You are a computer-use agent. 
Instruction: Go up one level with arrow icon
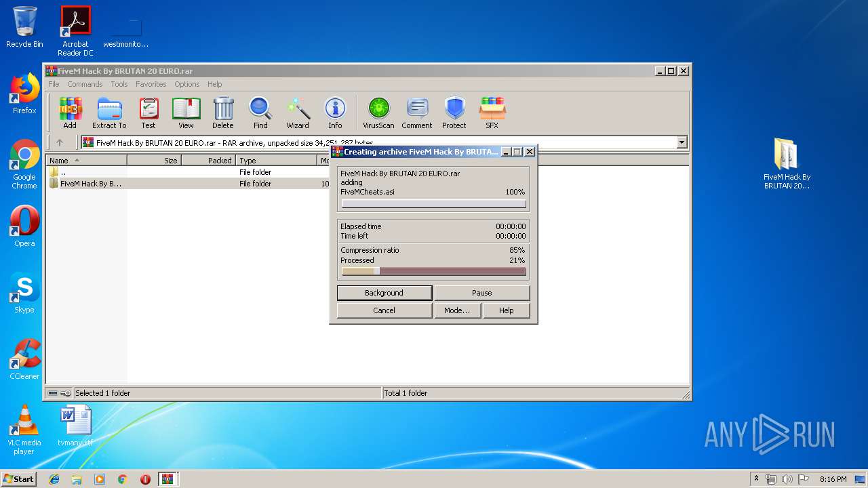coord(60,142)
